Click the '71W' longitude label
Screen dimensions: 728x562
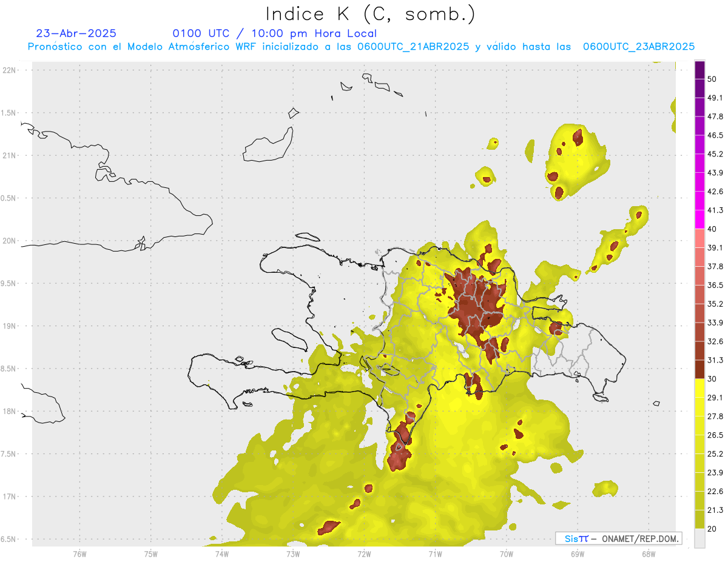(x=435, y=554)
